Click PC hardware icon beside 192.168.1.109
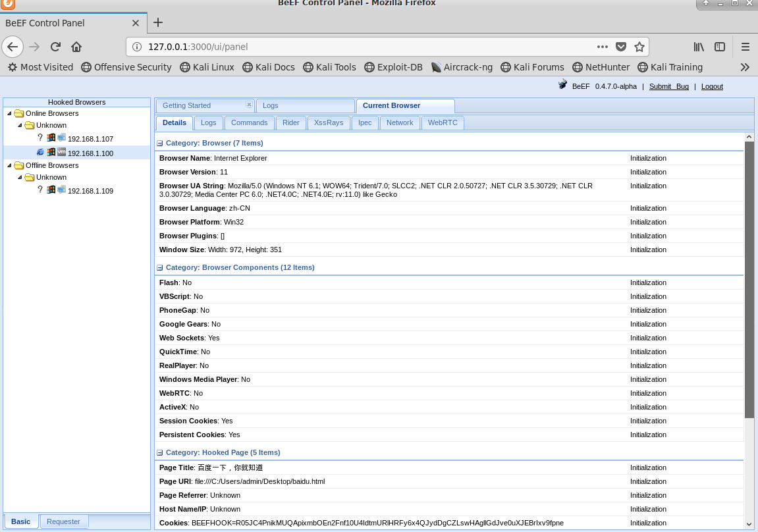Viewport: 758px width, 532px height. click(61, 190)
